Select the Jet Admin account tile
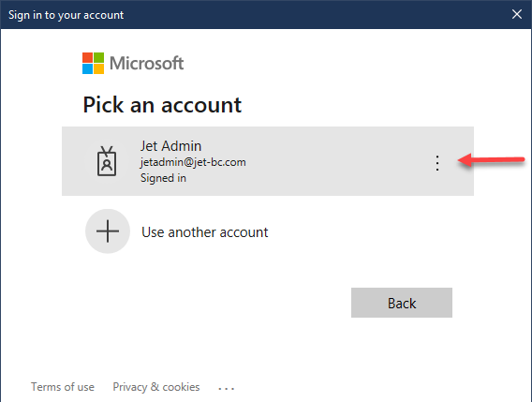Screen dimensions: 532x402 [x=268, y=161]
